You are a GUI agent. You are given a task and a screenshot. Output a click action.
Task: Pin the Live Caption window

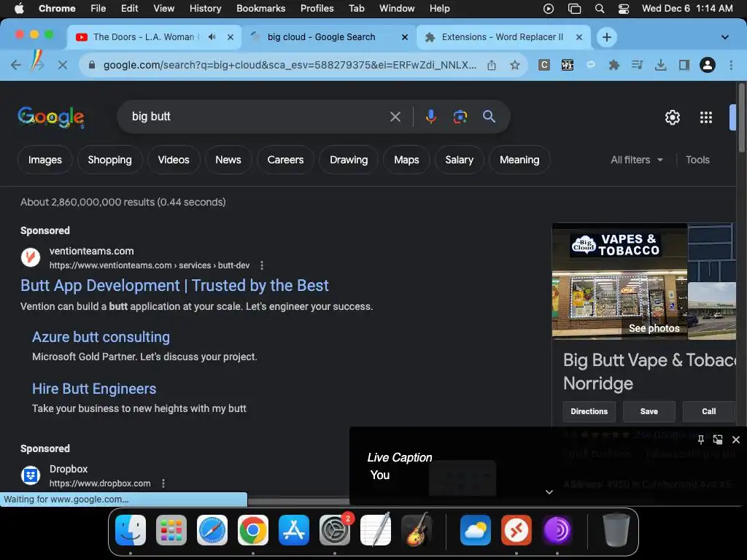tap(701, 440)
